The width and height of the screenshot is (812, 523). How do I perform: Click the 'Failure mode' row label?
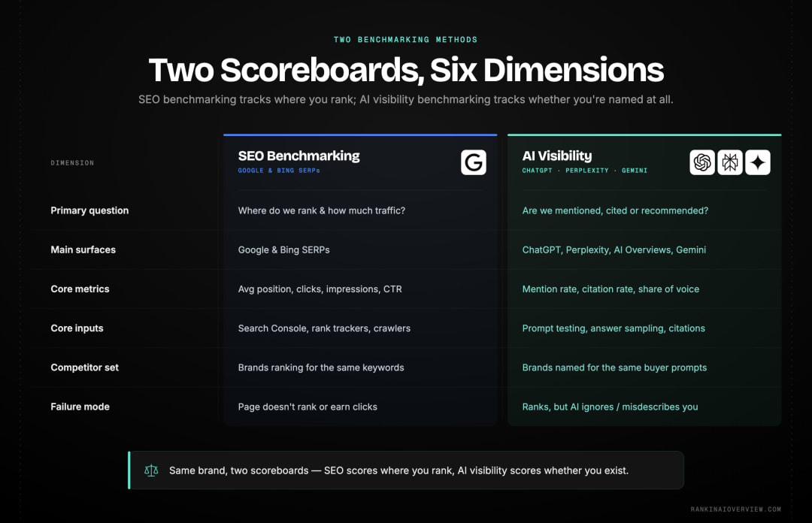click(80, 407)
